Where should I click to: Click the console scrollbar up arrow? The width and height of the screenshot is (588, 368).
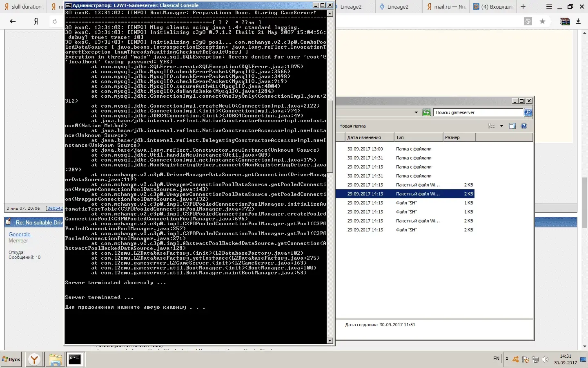pyautogui.click(x=330, y=13)
